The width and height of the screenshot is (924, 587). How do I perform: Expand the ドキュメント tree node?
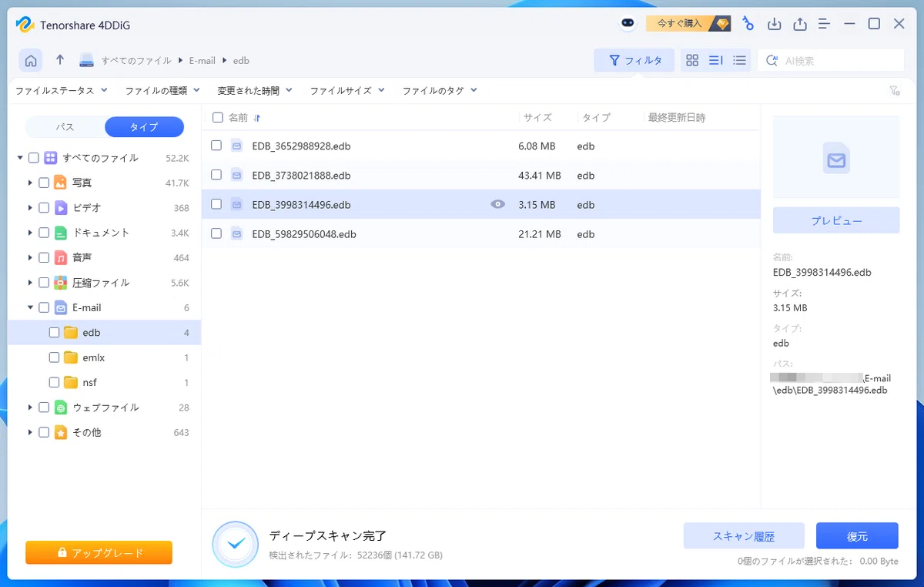(x=30, y=233)
